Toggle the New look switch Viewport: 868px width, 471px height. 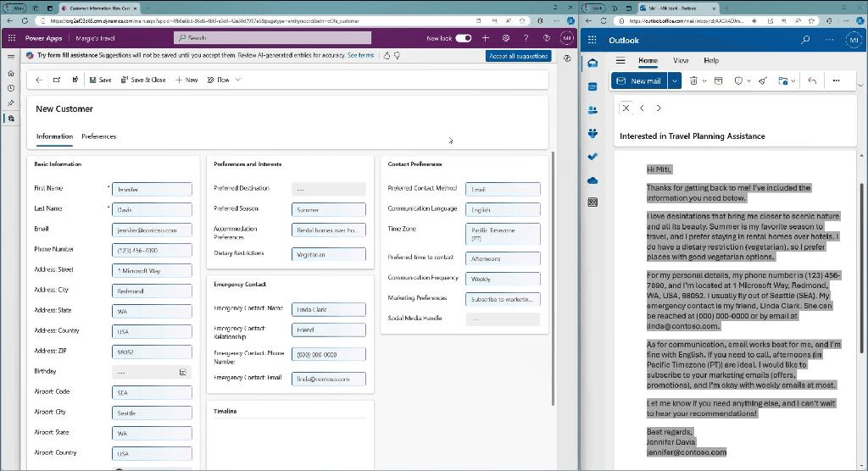click(x=463, y=38)
